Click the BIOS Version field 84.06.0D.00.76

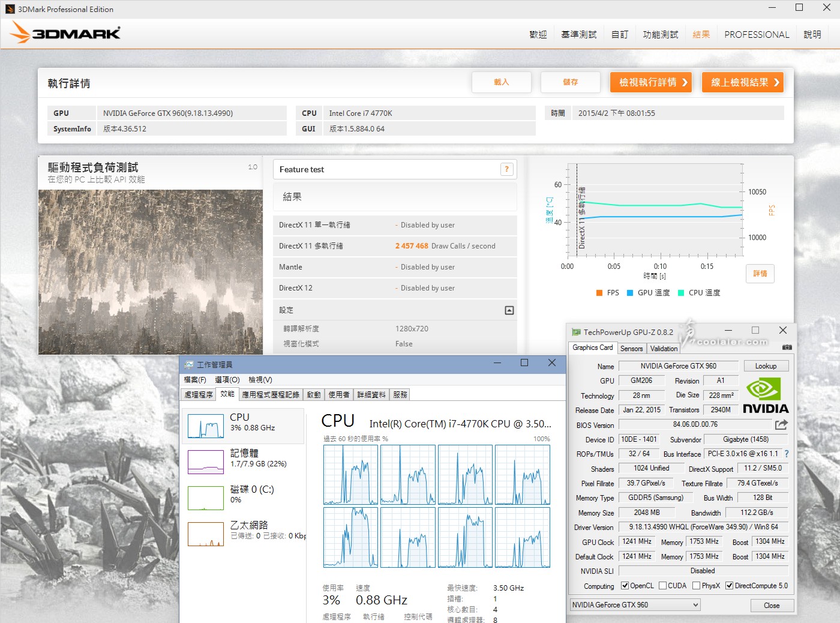tap(695, 424)
